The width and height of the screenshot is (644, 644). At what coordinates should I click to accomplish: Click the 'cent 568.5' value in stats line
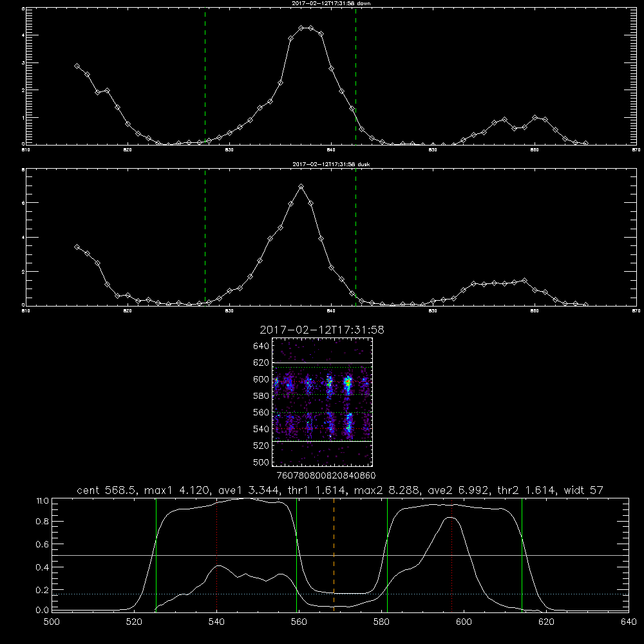pos(107,490)
